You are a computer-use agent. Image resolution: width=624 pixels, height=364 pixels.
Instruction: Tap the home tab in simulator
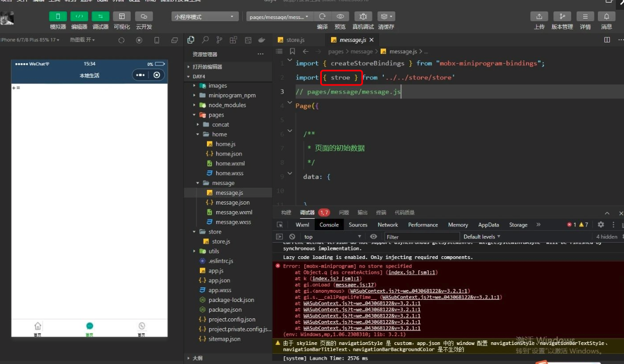point(38,329)
